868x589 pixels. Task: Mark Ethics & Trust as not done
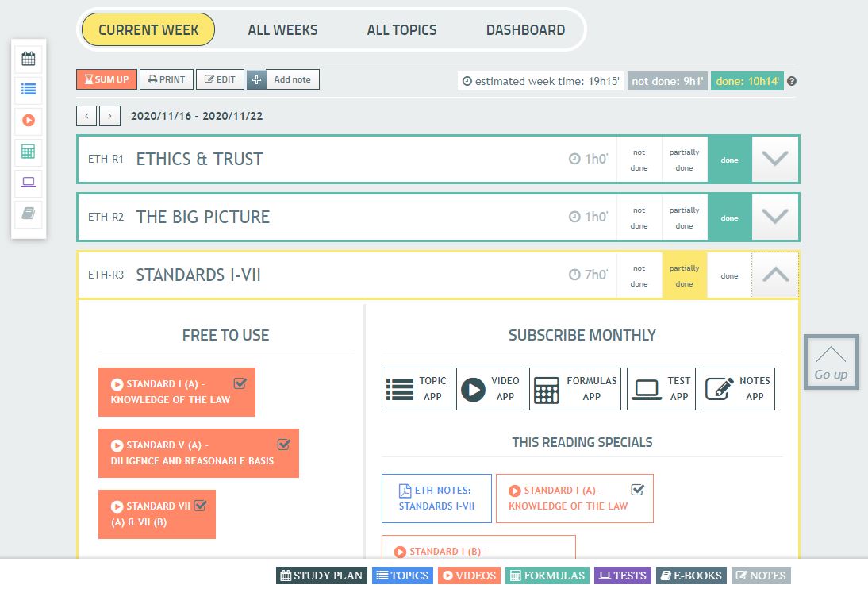[x=639, y=160]
